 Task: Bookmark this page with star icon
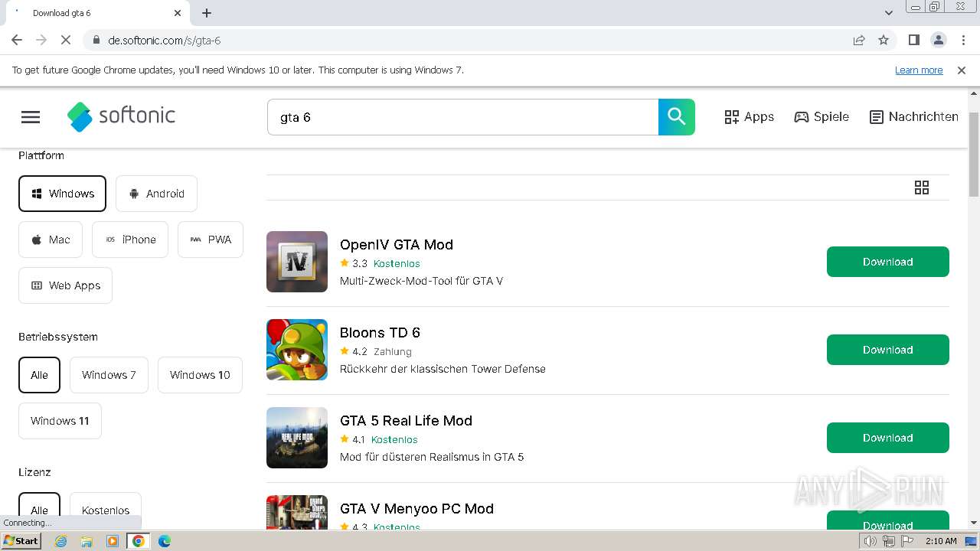point(884,40)
